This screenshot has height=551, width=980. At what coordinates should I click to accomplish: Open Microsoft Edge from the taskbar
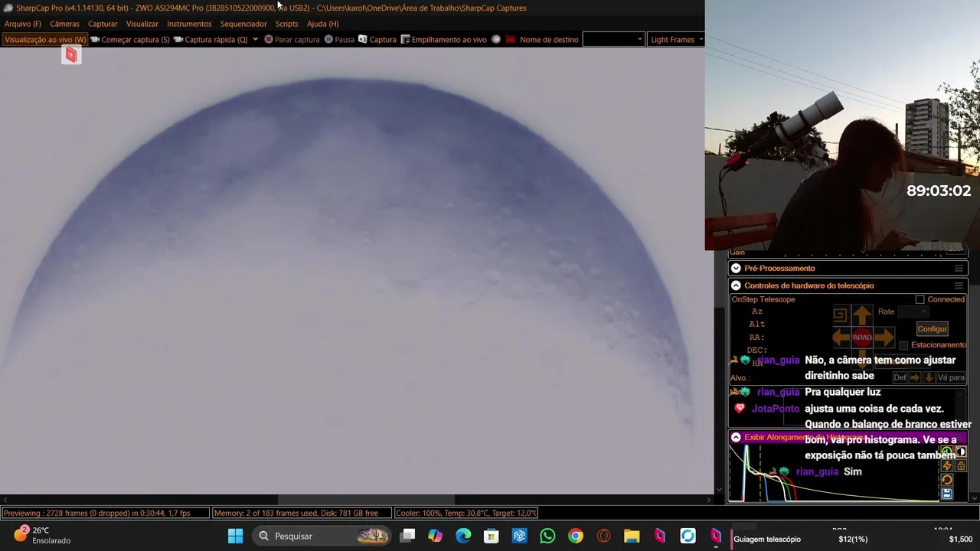[x=463, y=536]
